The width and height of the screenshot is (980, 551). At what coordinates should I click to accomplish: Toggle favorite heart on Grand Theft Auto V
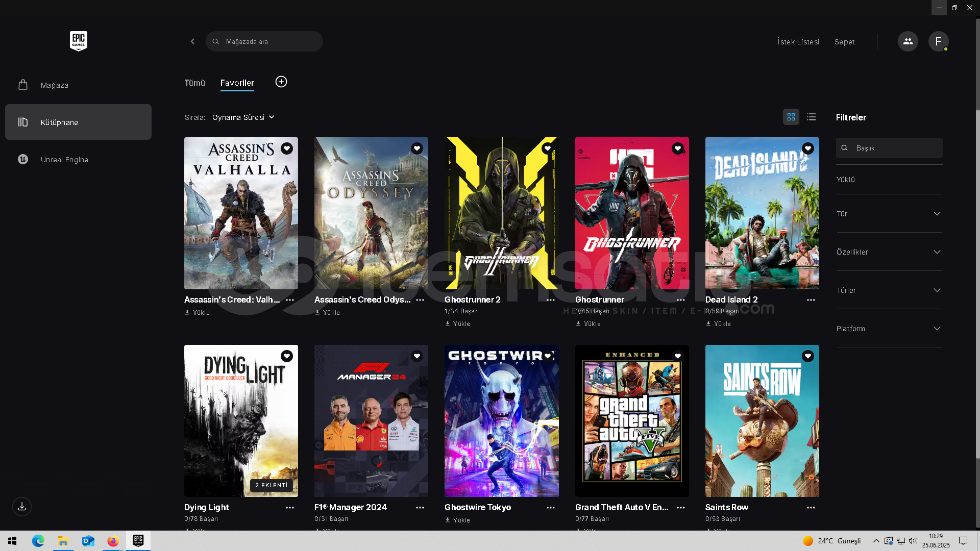tap(678, 356)
